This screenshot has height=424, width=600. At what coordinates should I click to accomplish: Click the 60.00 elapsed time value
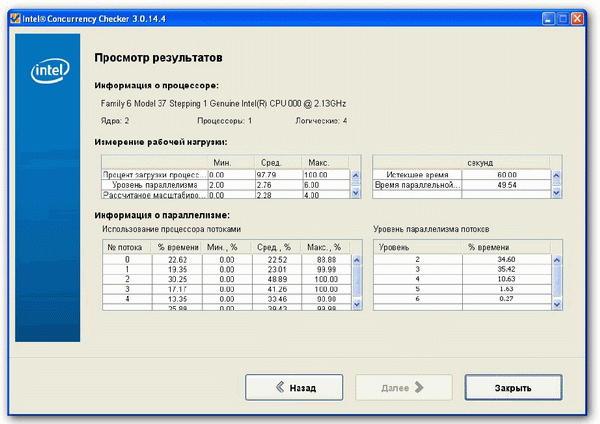506,175
